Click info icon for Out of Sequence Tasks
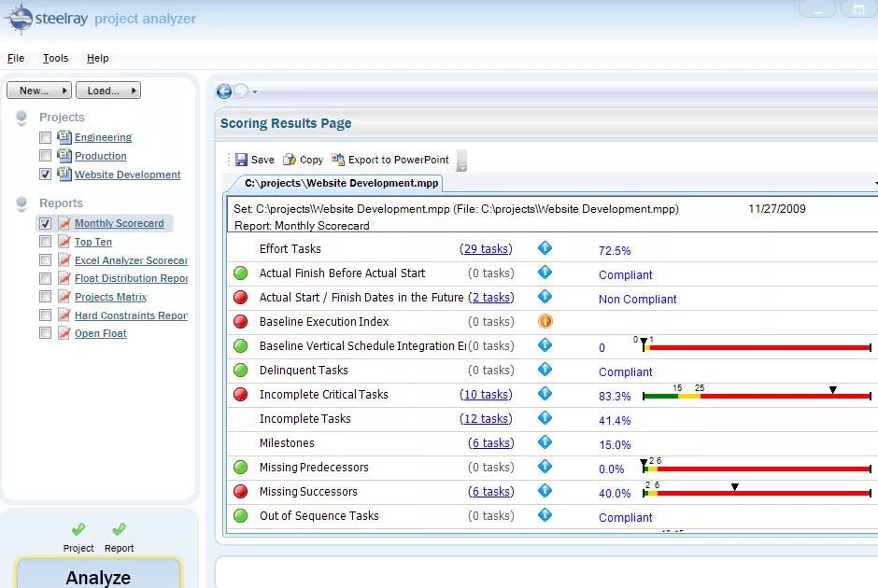The height and width of the screenshot is (588, 878). click(x=545, y=515)
